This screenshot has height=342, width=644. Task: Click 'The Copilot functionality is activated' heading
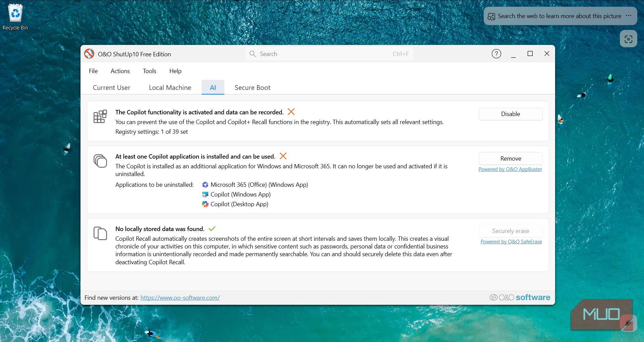pyautogui.click(x=200, y=112)
